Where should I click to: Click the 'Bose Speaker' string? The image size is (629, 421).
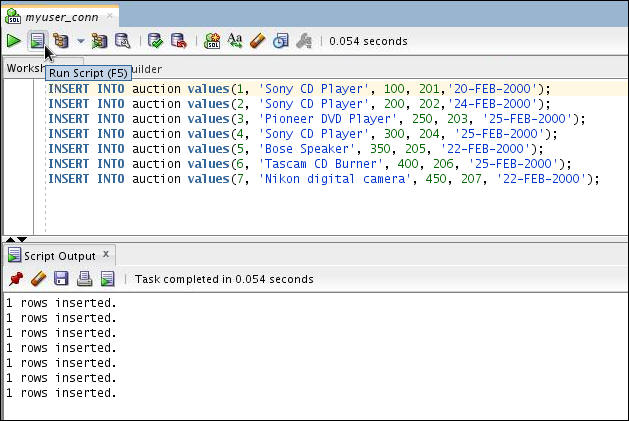[x=307, y=148]
